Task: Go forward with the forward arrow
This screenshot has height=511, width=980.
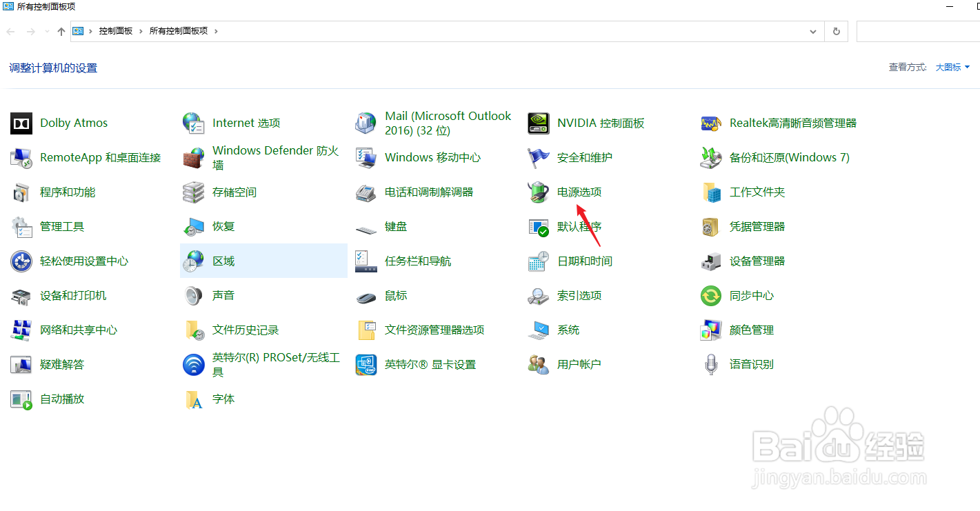Action: [30, 31]
